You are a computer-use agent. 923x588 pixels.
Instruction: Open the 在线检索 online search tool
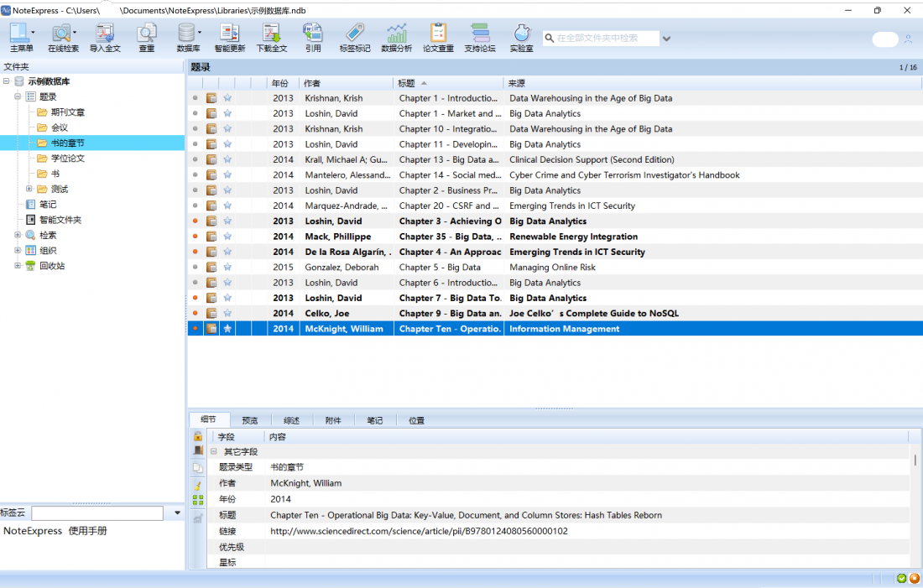pyautogui.click(x=62, y=38)
